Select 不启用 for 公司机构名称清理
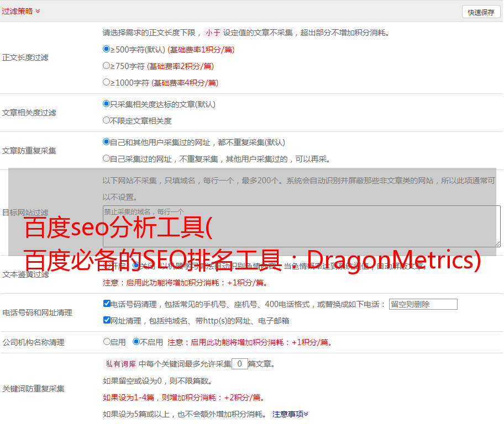 click(x=136, y=342)
